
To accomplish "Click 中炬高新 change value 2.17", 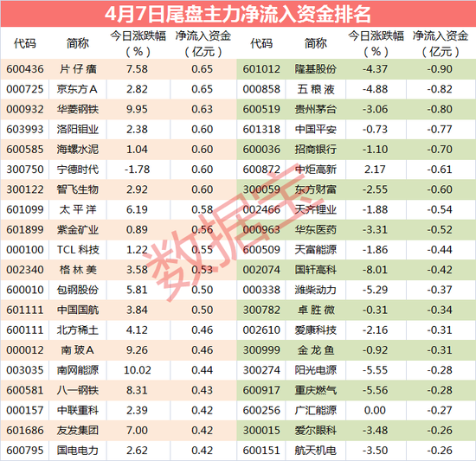I will [376, 170].
